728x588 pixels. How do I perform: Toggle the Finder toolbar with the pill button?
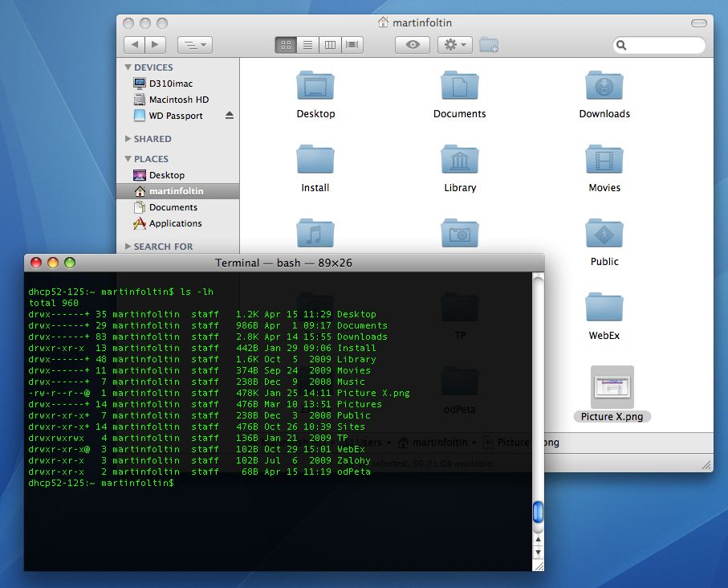tap(699, 23)
